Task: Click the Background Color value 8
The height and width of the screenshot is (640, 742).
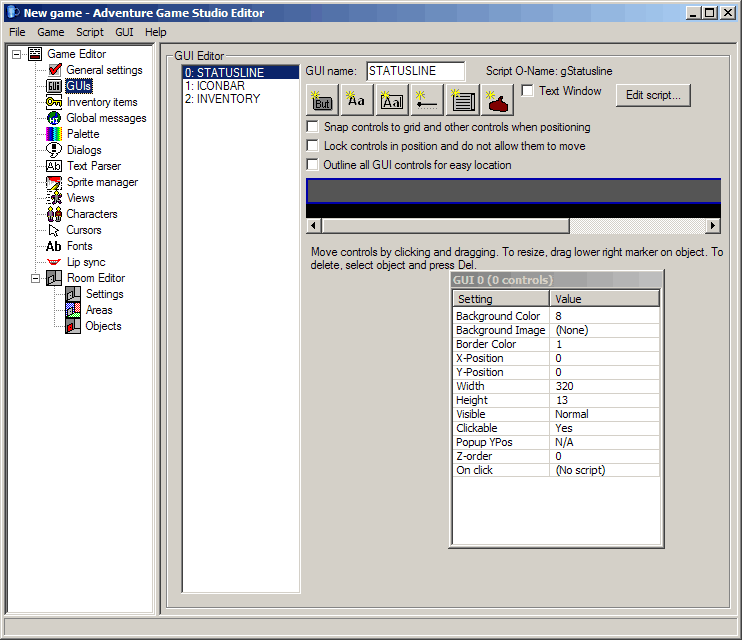Action: pos(605,316)
